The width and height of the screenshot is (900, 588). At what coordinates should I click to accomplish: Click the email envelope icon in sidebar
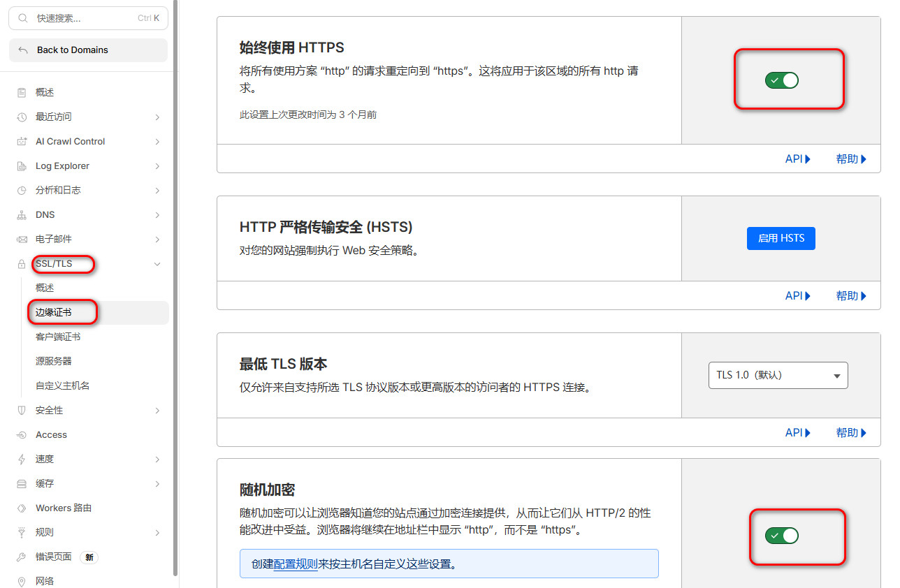pos(22,240)
